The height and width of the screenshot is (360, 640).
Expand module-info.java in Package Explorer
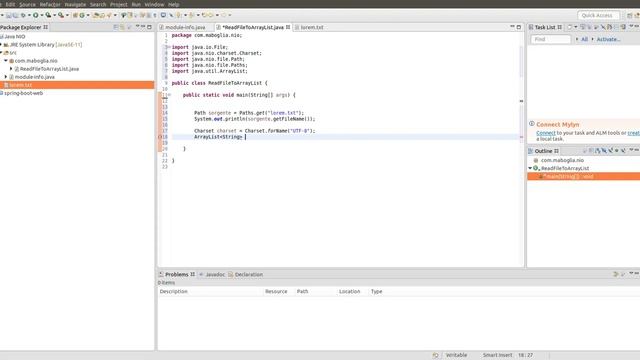pos(6,77)
